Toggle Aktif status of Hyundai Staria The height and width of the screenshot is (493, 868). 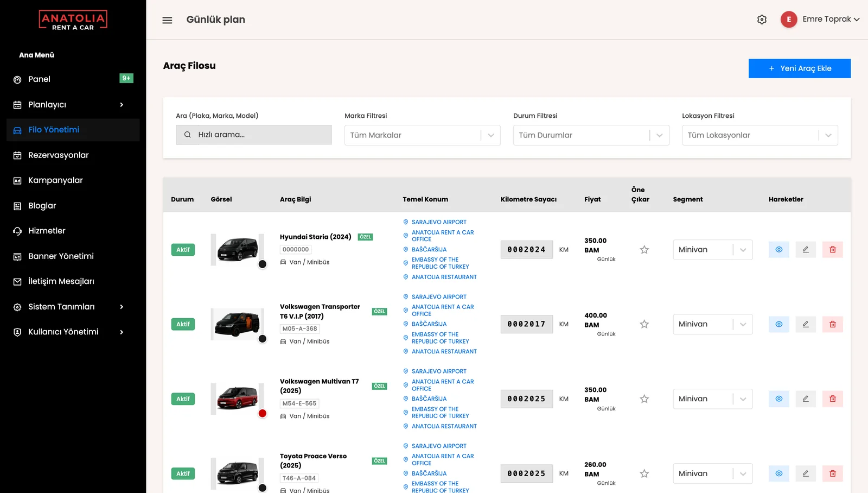pyautogui.click(x=183, y=250)
